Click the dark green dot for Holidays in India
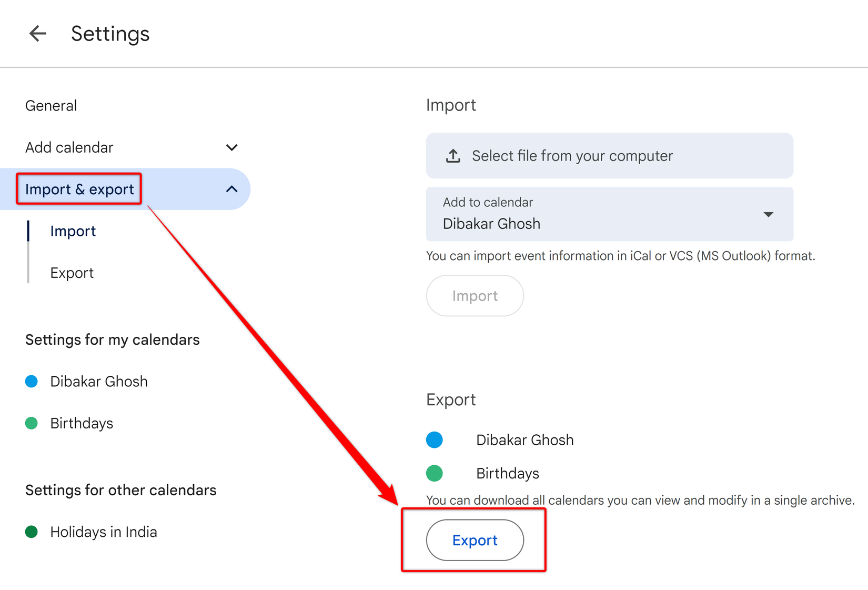The image size is (868, 590). click(x=32, y=532)
